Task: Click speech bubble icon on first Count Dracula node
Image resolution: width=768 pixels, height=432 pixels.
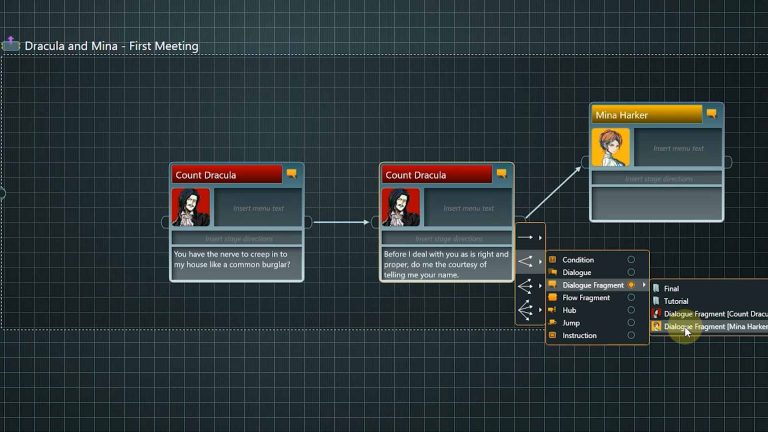Action: (291, 173)
